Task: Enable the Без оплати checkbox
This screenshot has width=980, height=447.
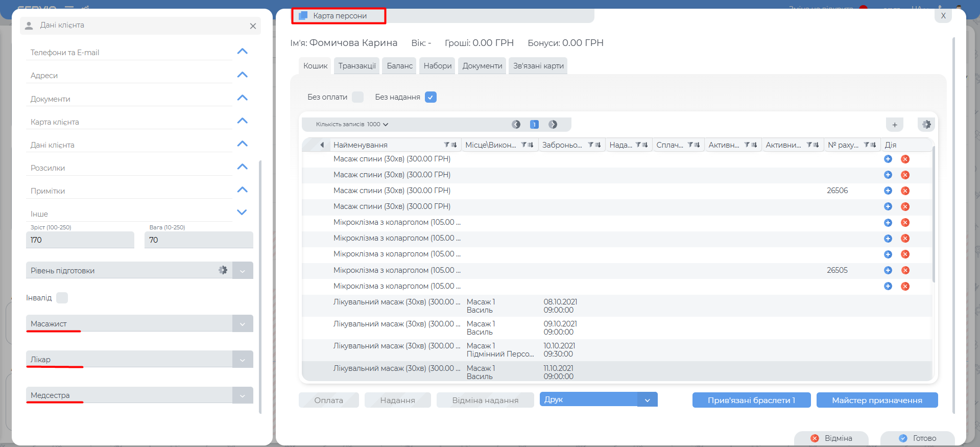Action: tap(358, 97)
